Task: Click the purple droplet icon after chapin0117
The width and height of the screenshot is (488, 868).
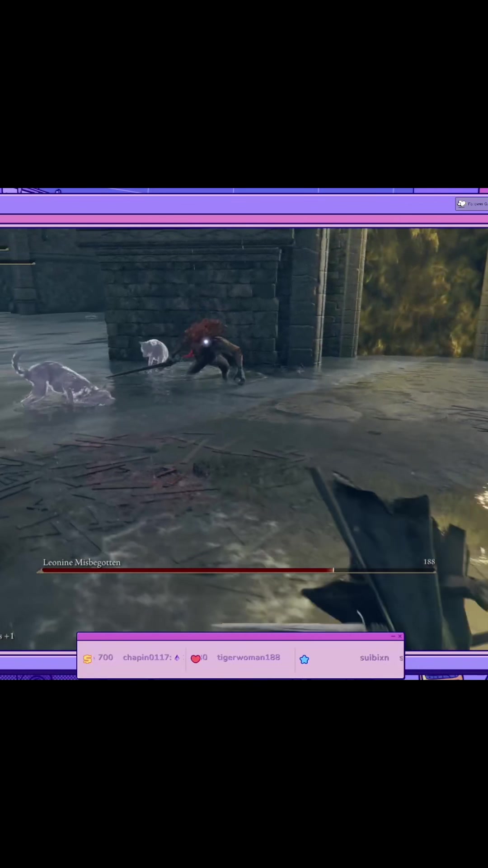Action: click(x=177, y=658)
